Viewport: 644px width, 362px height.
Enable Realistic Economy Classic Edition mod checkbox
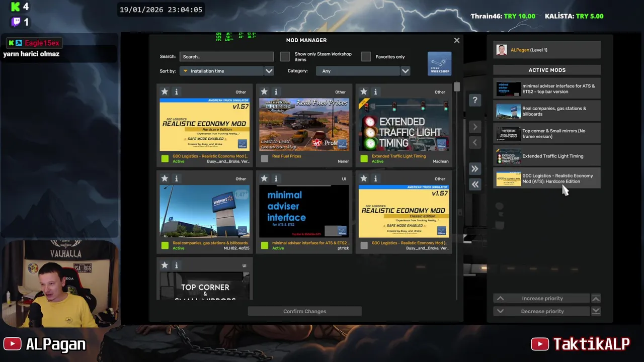(x=364, y=245)
